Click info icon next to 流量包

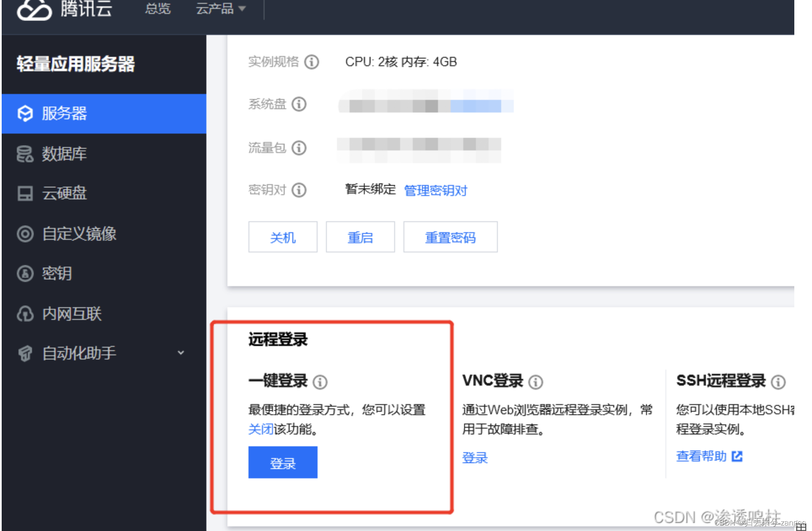(x=299, y=148)
